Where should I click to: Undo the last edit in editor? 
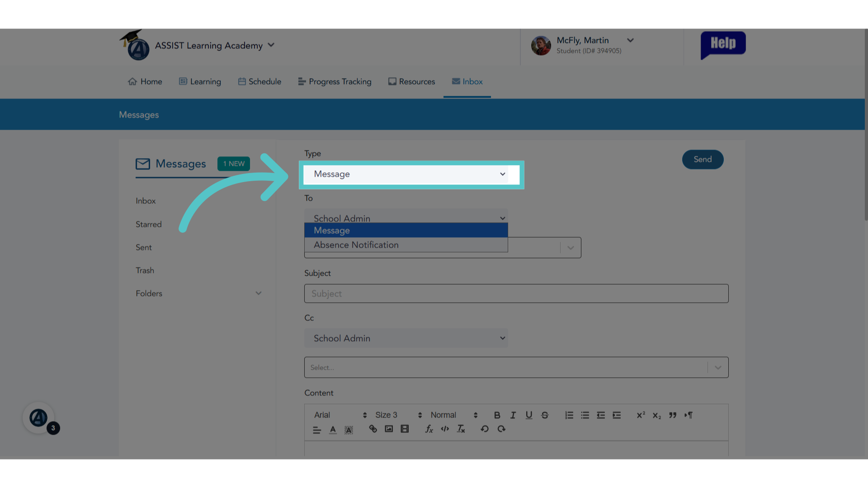point(485,429)
